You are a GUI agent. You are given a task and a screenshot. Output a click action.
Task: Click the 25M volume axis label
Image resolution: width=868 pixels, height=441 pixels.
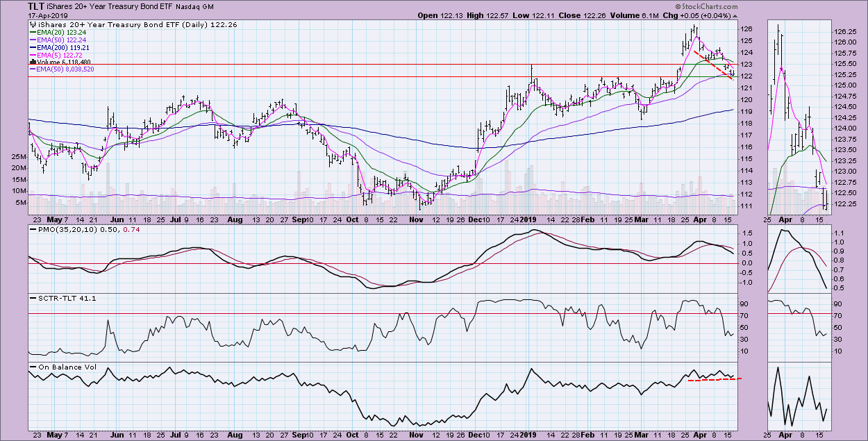click(18, 157)
